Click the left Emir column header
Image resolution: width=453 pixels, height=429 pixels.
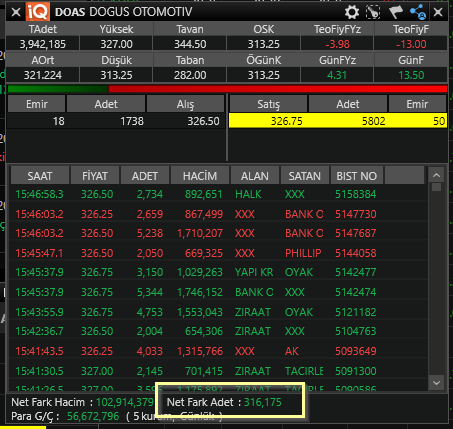pos(37,104)
